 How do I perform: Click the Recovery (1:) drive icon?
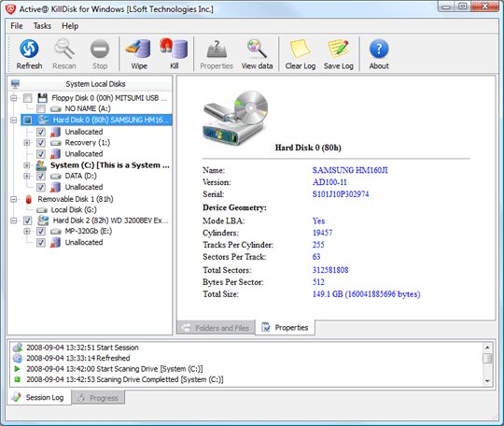point(56,143)
